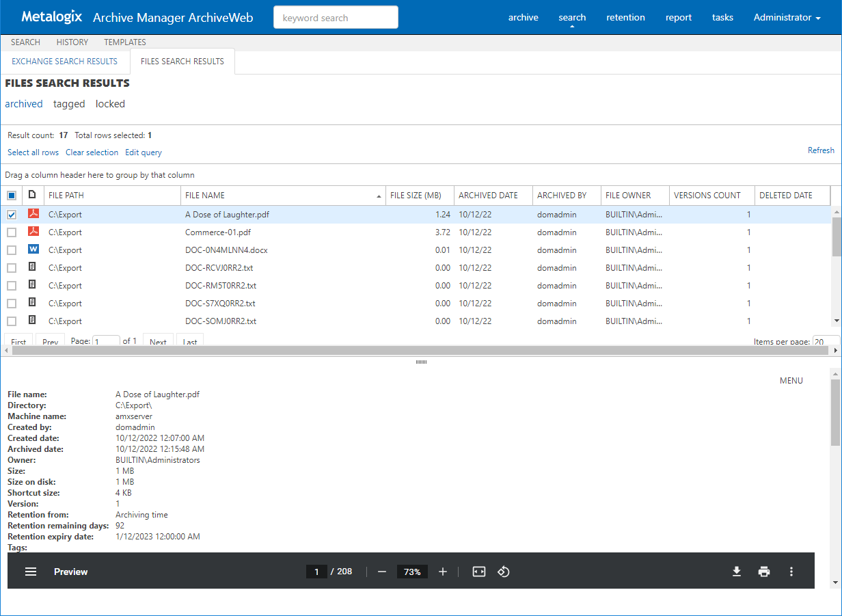The height and width of the screenshot is (616, 842).
Task: Print the previewed PDF document
Action: 764,572
